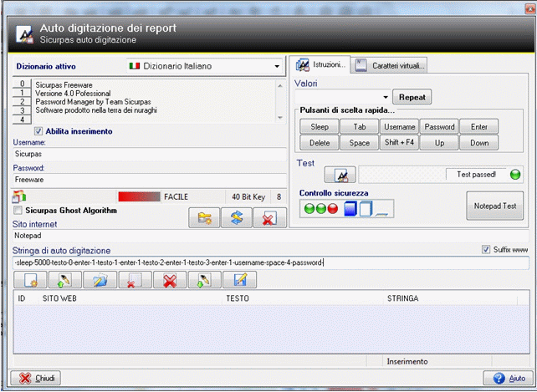Viewport: 537px width, 392px height.
Task: Insert Up quick command
Action: (x=439, y=143)
